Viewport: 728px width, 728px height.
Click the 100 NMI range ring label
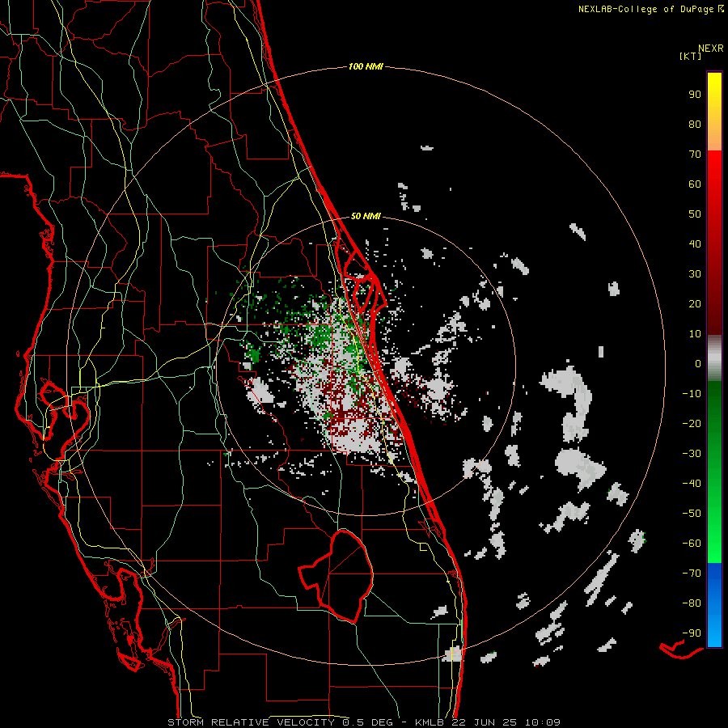pyautogui.click(x=366, y=67)
